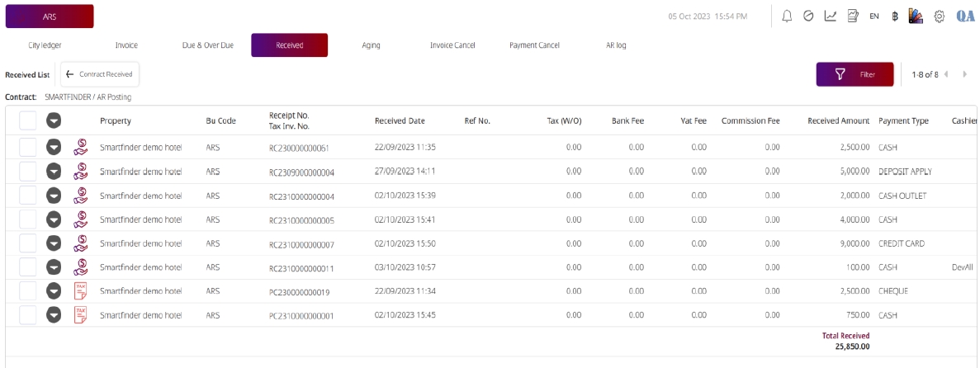Select checkbox for the 750.00 CASH row

coord(28,314)
